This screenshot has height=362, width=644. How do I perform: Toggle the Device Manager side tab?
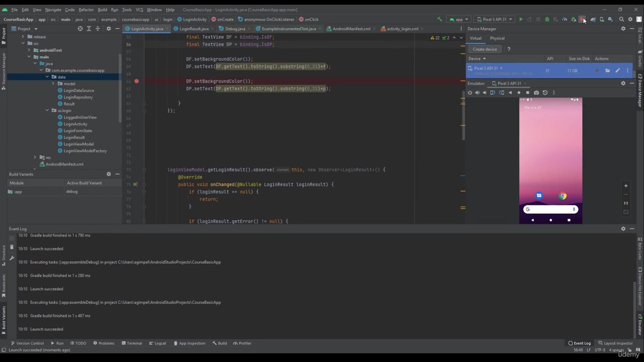(640, 90)
